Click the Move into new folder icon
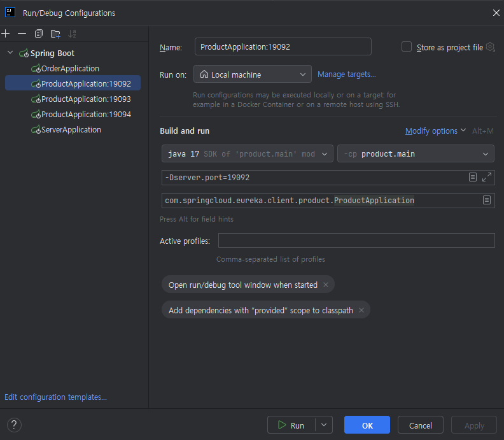 [x=55, y=34]
